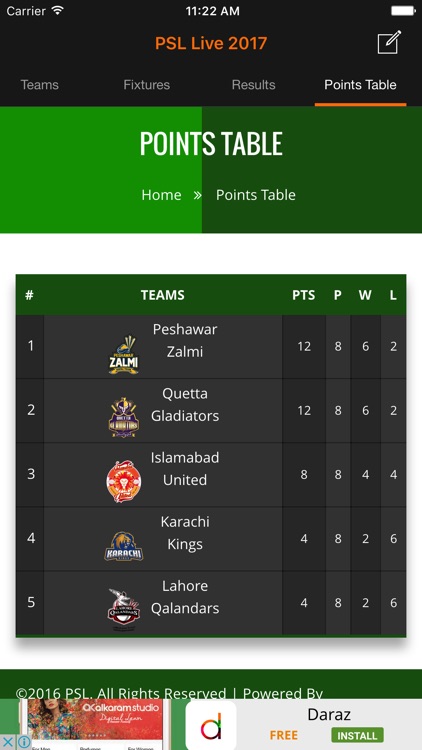The width and height of the screenshot is (422, 750).
Task: Open the Kalkaram studio ad banner
Action: 94,725
